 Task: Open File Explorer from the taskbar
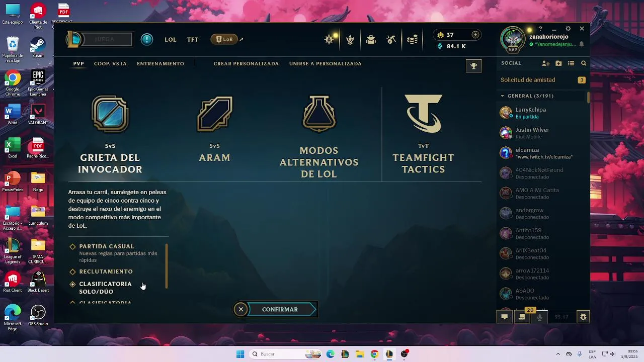pos(360,354)
